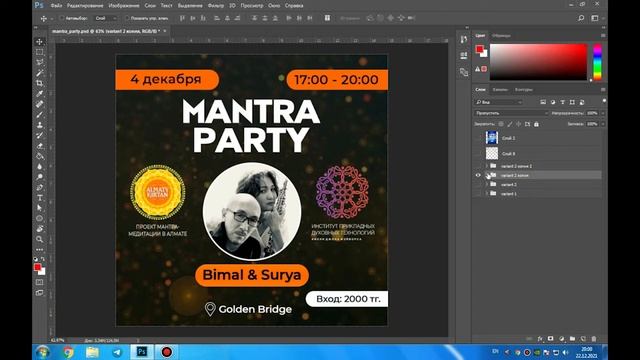Open the fill dropdown arrow

[603, 124]
